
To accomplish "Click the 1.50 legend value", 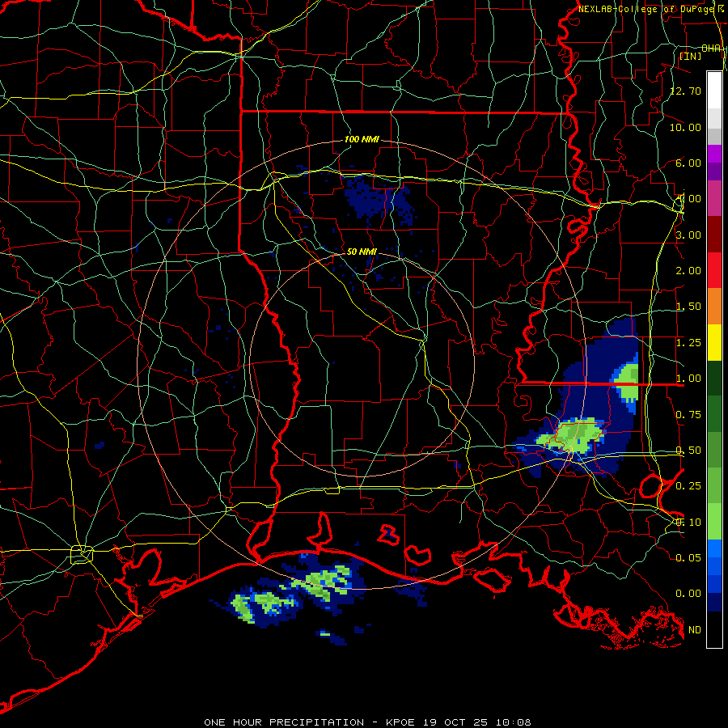I will tap(688, 307).
